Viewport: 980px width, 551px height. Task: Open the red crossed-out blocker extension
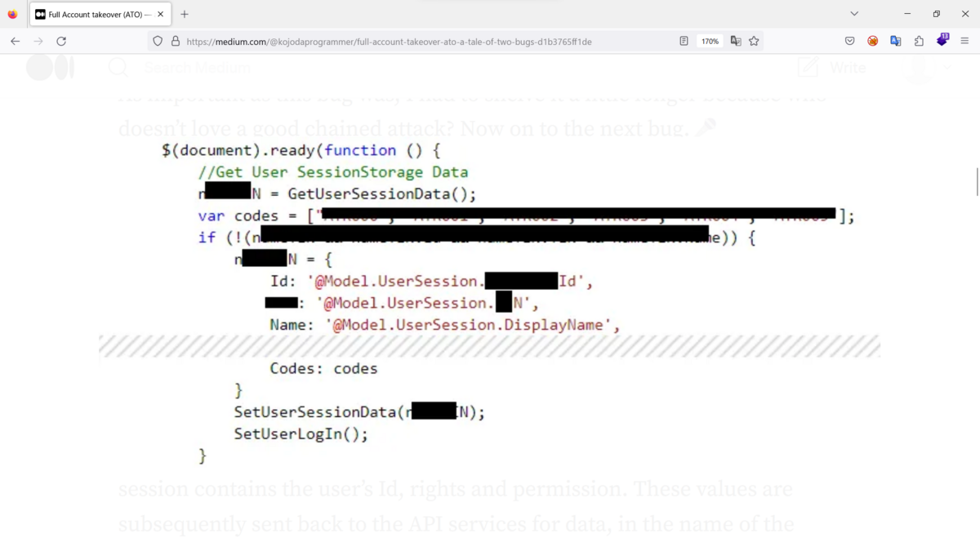872,41
